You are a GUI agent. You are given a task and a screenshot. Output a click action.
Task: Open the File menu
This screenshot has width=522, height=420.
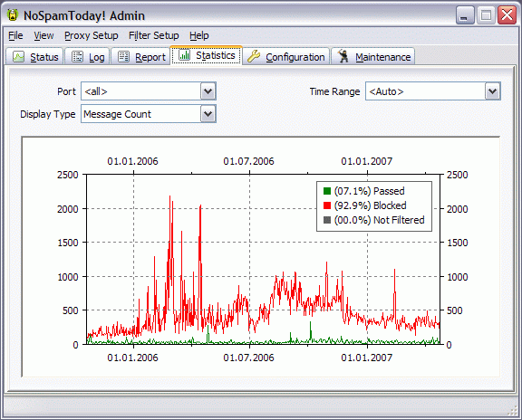(x=15, y=35)
